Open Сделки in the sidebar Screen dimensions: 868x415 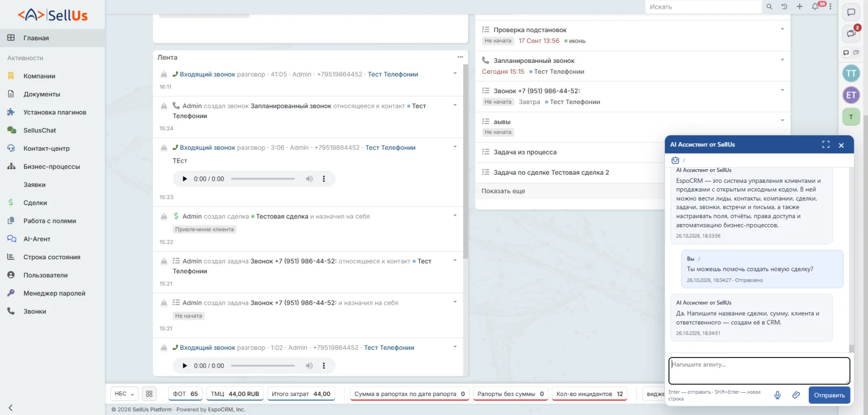pyautogui.click(x=35, y=203)
